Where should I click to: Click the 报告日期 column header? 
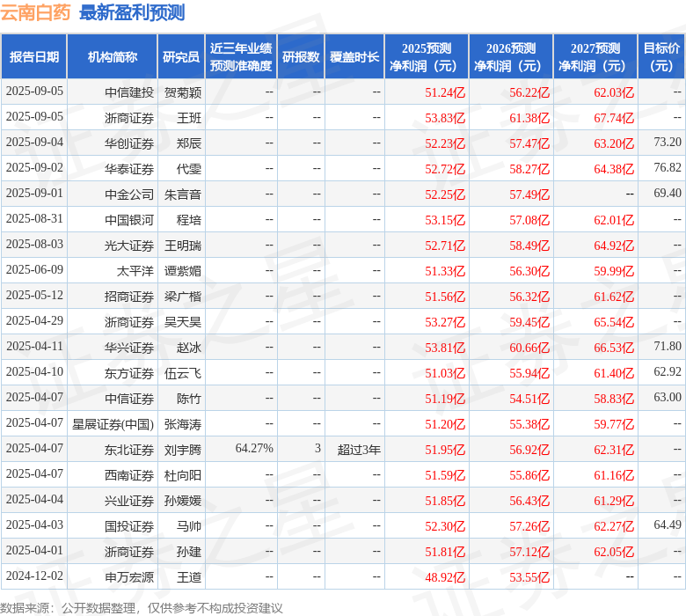[34, 57]
